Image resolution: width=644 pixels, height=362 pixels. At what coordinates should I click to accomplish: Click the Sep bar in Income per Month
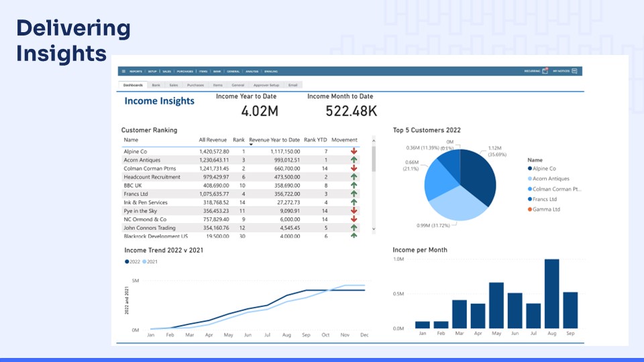pyautogui.click(x=570, y=310)
